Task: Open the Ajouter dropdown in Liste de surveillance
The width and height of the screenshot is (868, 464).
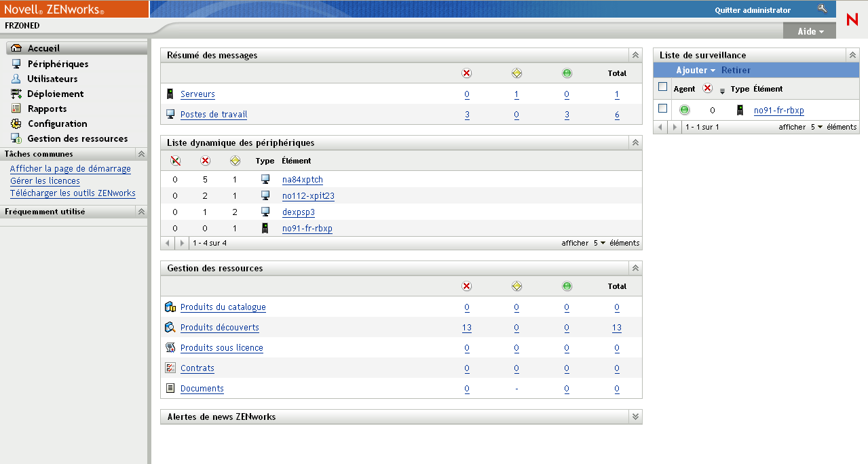Action: (696, 71)
